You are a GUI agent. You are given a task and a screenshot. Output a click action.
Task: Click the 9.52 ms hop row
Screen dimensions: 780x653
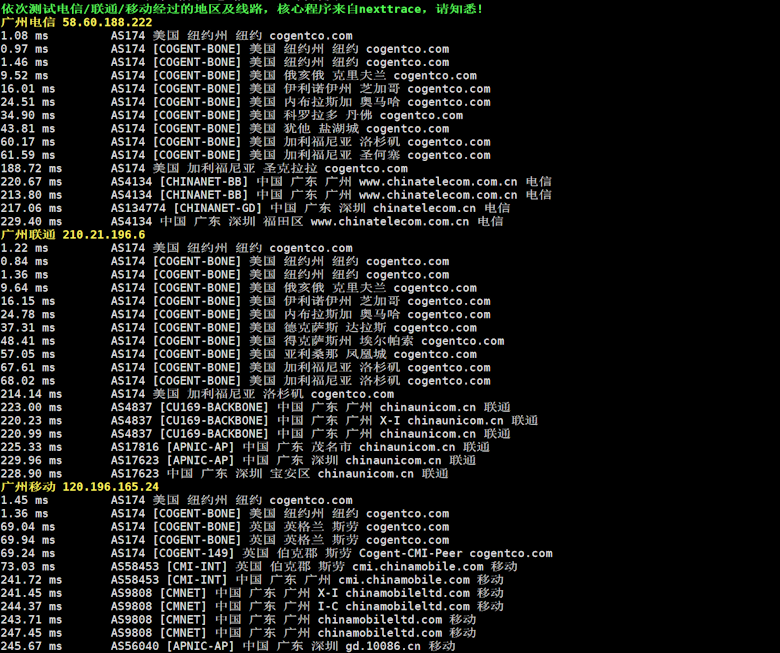[238, 76]
